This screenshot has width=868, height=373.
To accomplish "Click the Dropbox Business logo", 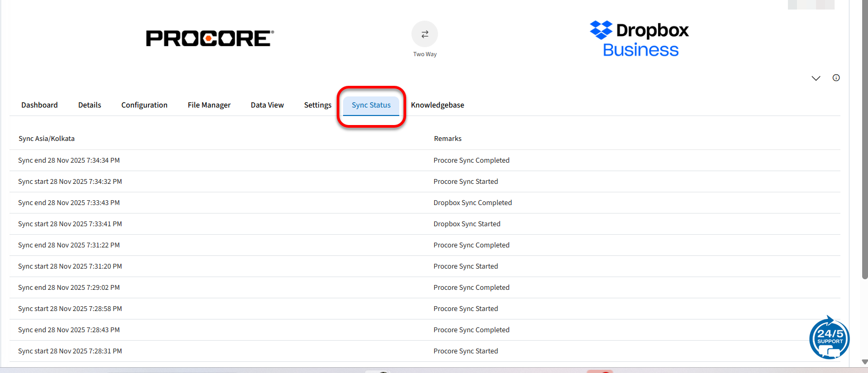I will tap(639, 39).
